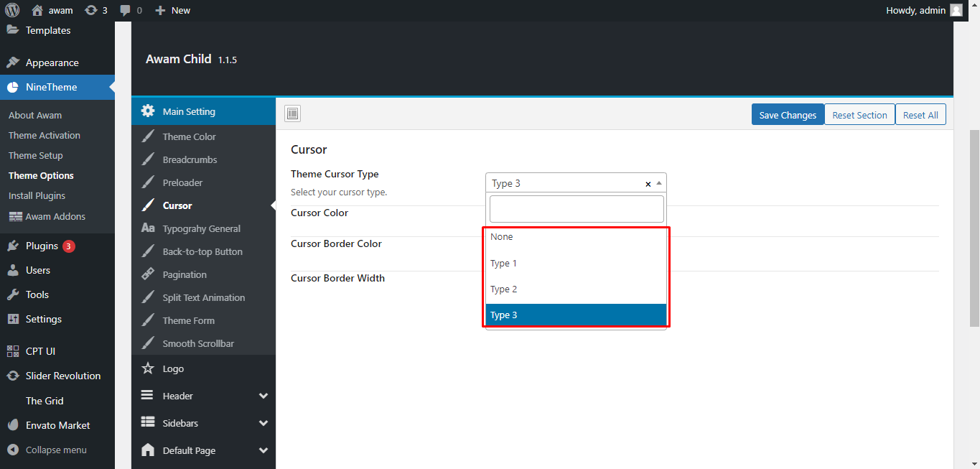Image resolution: width=980 pixels, height=469 pixels.
Task: Click the admin avatar icon
Action: 956,10
